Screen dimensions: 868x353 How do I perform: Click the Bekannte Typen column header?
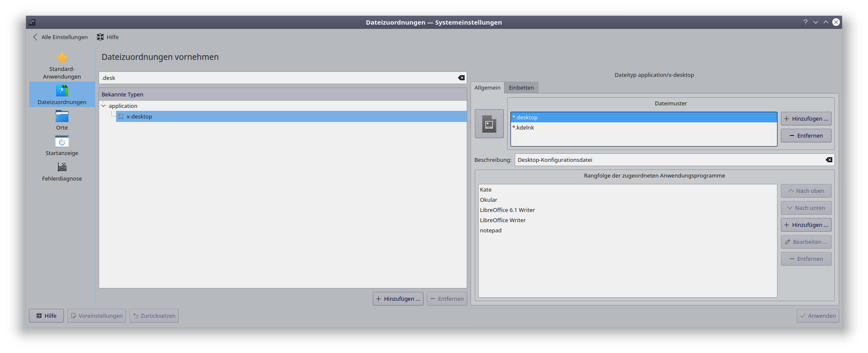coord(283,94)
